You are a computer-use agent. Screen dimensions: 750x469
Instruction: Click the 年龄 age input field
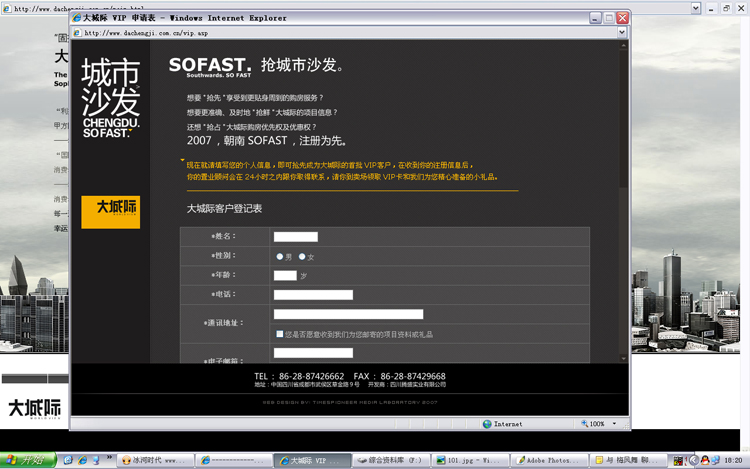pyautogui.click(x=285, y=275)
